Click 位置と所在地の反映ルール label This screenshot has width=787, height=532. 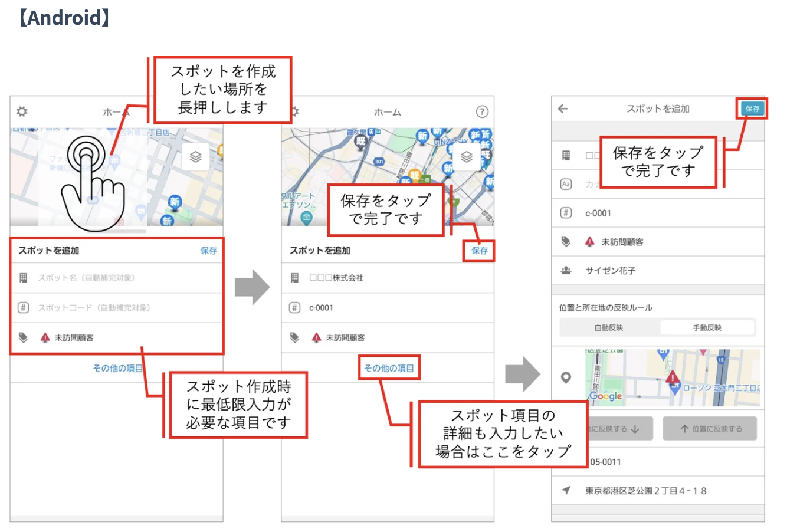[x=606, y=307]
